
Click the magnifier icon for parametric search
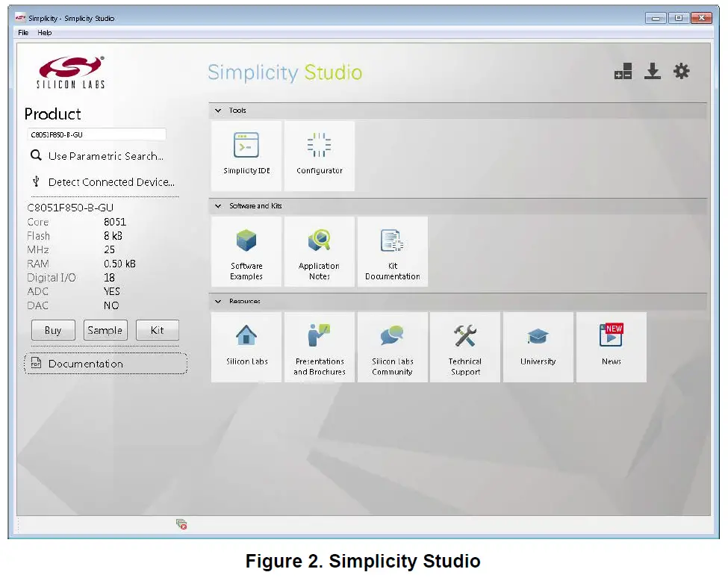[36, 155]
